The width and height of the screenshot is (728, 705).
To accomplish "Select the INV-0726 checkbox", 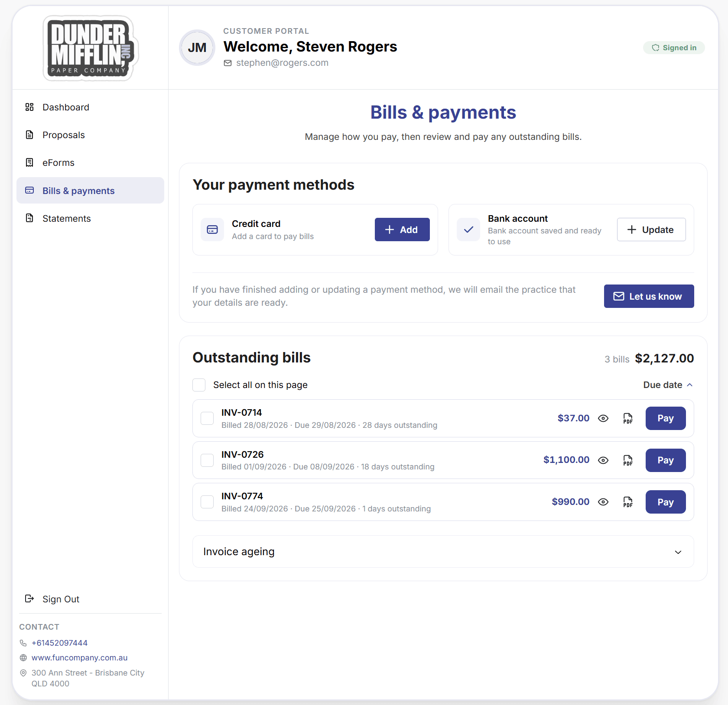I will [x=207, y=460].
